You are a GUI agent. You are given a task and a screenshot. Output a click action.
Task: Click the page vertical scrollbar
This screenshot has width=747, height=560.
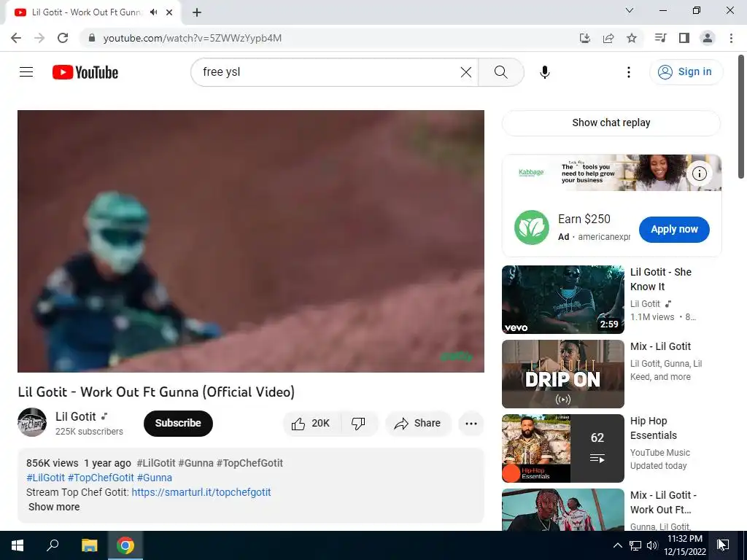[x=741, y=117]
